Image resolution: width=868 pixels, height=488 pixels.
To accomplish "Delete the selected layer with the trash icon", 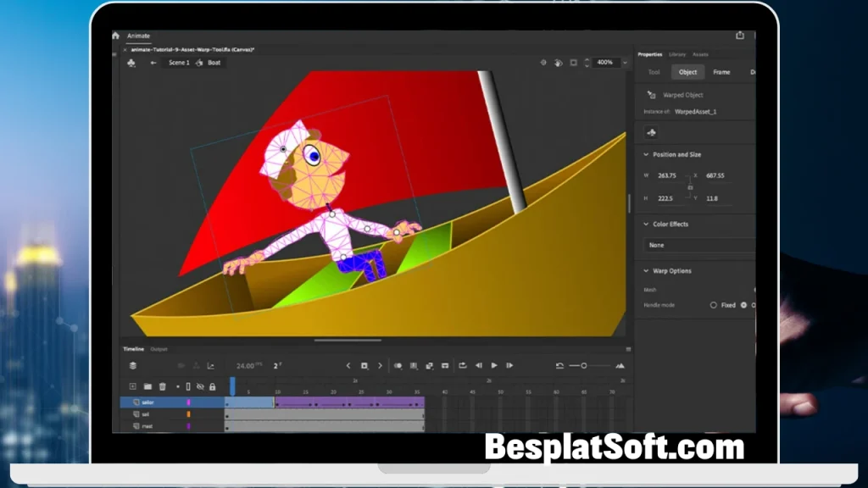I will (163, 386).
